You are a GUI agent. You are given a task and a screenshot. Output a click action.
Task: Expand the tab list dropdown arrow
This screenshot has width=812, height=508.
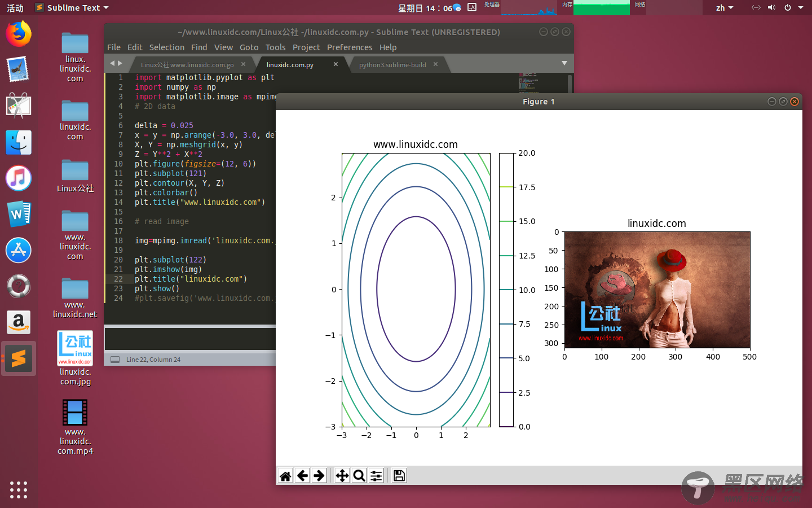564,63
